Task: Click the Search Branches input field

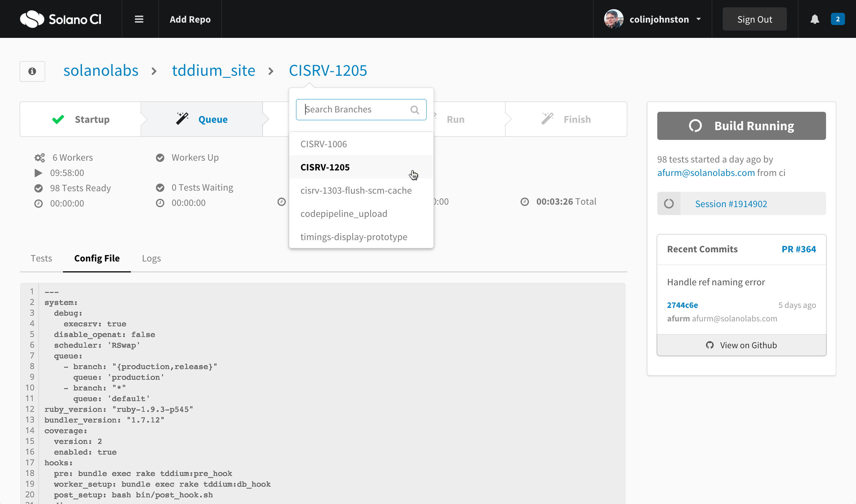Action: (361, 109)
